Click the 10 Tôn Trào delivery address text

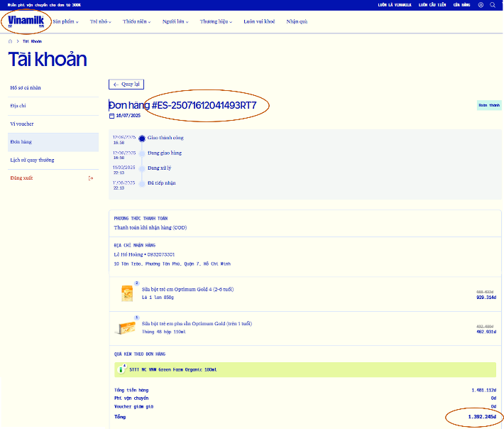coord(172,264)
